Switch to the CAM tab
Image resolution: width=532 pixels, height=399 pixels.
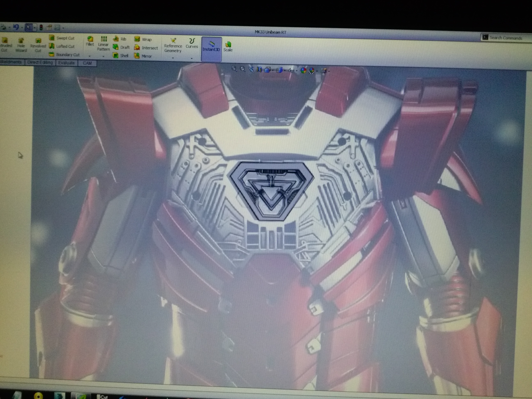(87, 63)
